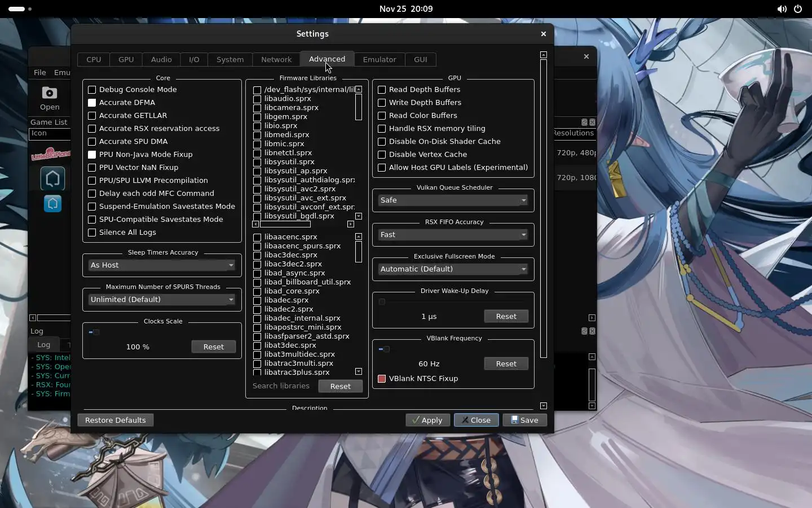Click upper firmware list scroll-down arrow
The height and width of the screenshot is (508, 812).
click(x=359, y=216)
